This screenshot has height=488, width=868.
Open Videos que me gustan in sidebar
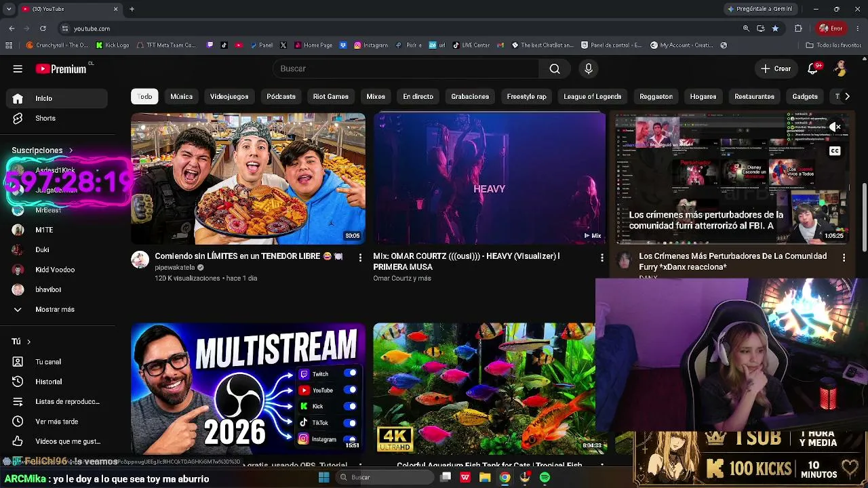click(57, 441)
